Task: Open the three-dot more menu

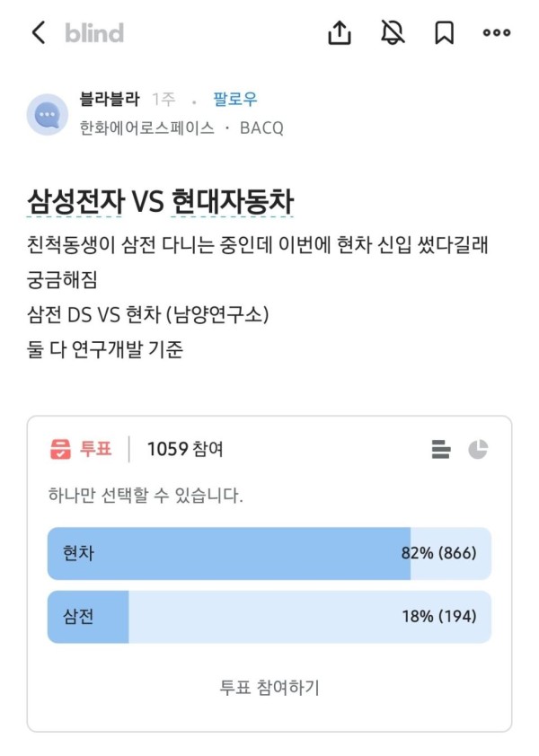Action: [497, 33]
